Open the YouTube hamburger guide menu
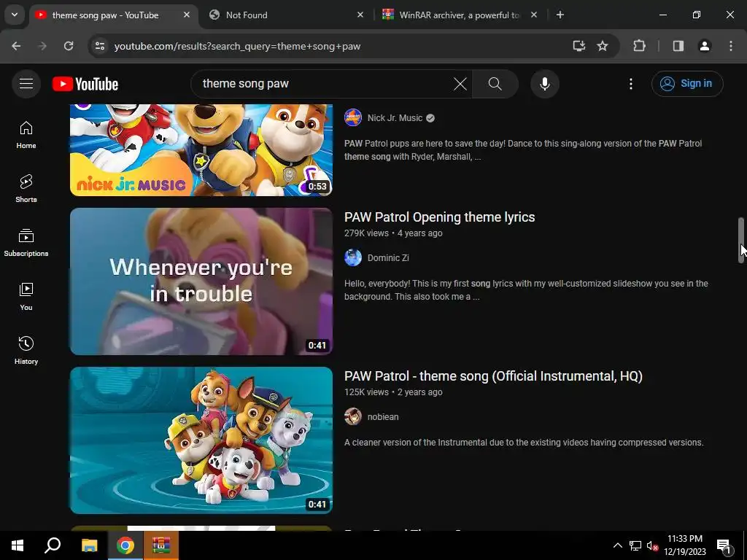Viewport: 747px width, 560px height. pos(26,84)
